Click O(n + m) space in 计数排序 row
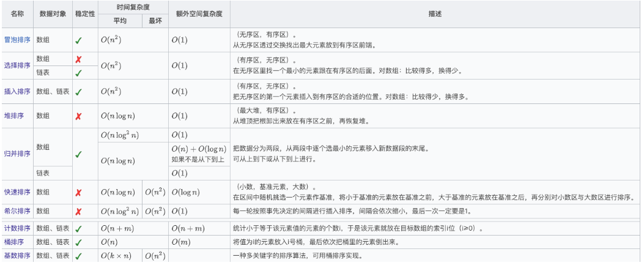The height and width of the screenshot is (268, 644). (188, 228)
